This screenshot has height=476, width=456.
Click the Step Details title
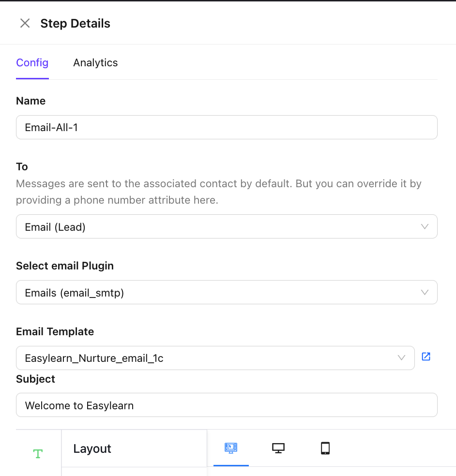pos(76,23)
